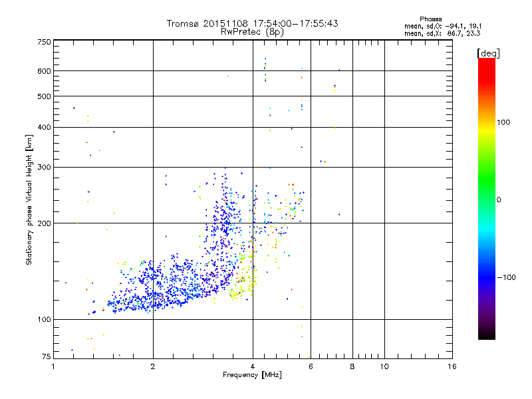
Task: Select the 'mean, sd,X: 86.7, 23.3' line
Action: [442, 33]
